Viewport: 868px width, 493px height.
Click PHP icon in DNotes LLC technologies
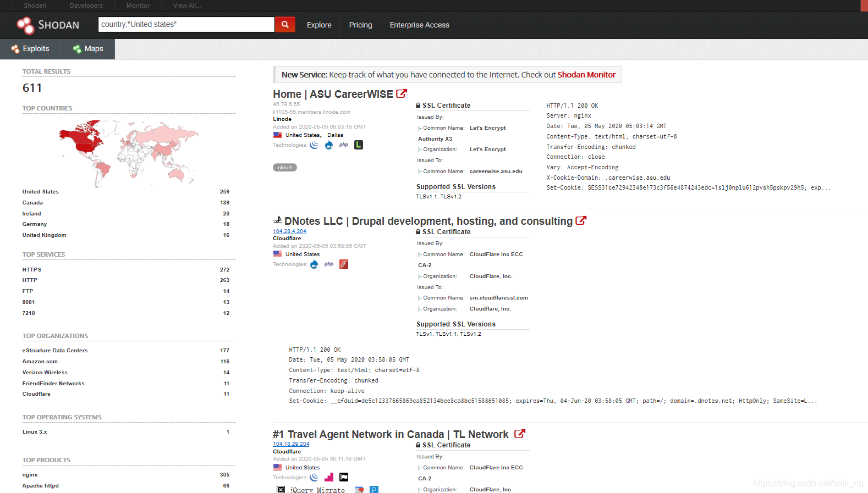pyautogui.click(x=329, y=264)
